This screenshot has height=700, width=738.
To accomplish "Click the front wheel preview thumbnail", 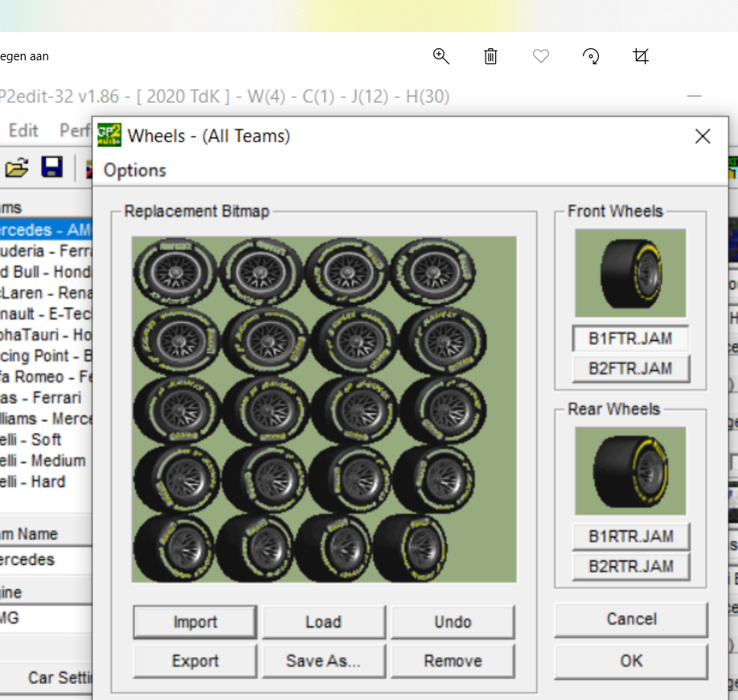I will pos(630,273).
